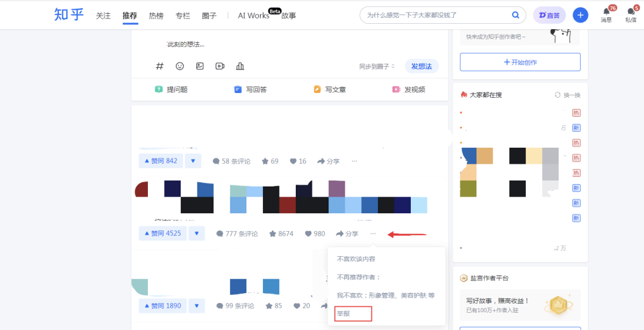Like the post with heart count 16

[298, 161]
